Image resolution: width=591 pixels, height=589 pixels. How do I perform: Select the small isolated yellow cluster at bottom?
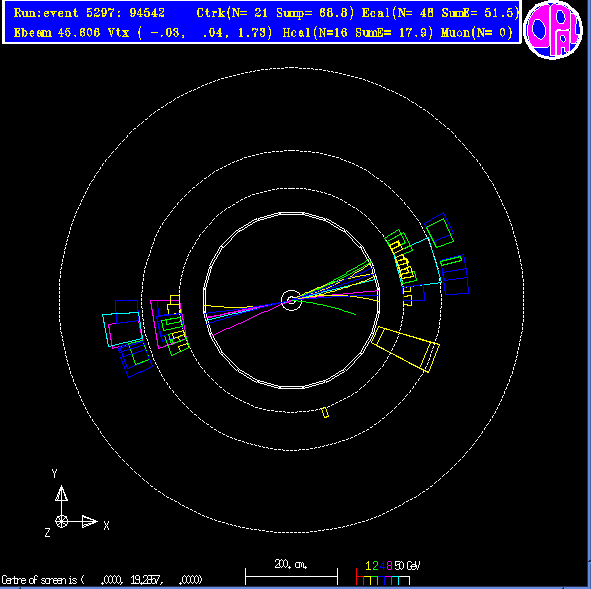(x=325, y=412)
